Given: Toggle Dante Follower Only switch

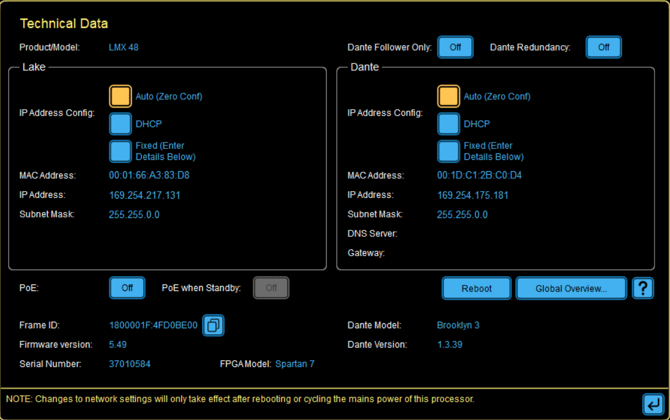Looking at the screenshot, I should (x=455, y=47).
